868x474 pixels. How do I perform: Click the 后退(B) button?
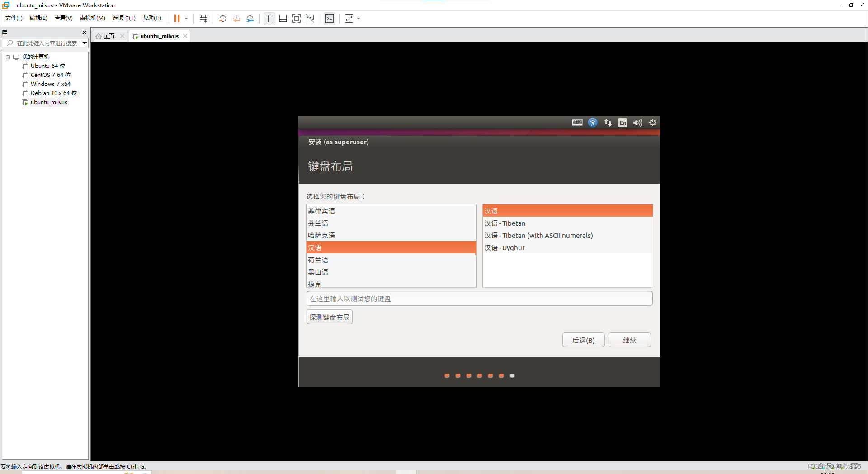pyautogui.click(x=584, y=340)
